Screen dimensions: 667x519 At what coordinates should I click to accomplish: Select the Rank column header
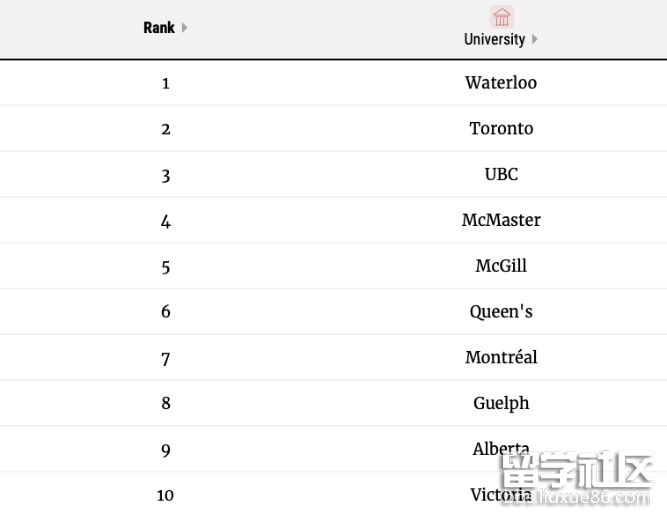coord(159,28)
